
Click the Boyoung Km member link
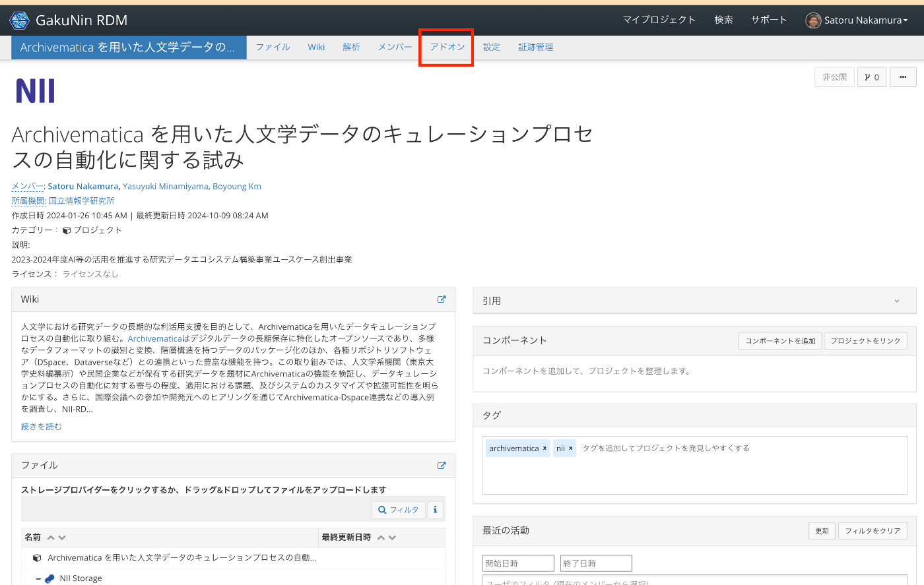click(237, 187)
